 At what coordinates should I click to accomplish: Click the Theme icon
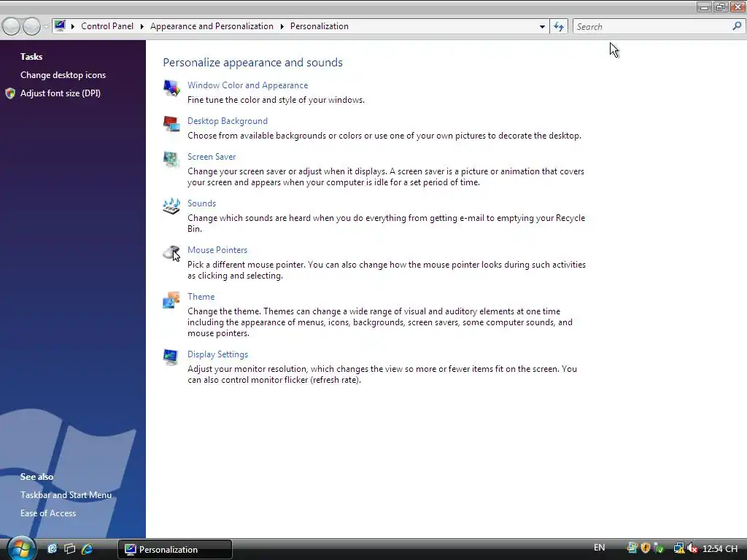tap(171, 300)
